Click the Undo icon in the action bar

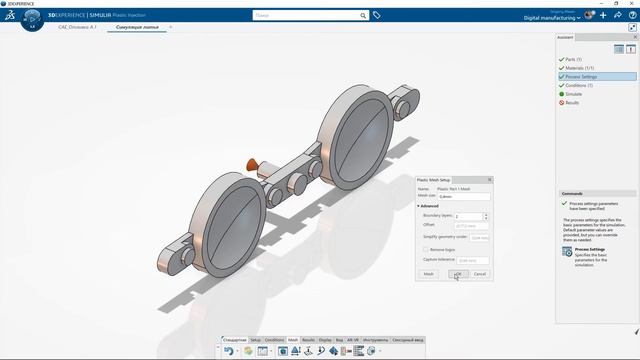pyautogui.click(x=229, y=351)
